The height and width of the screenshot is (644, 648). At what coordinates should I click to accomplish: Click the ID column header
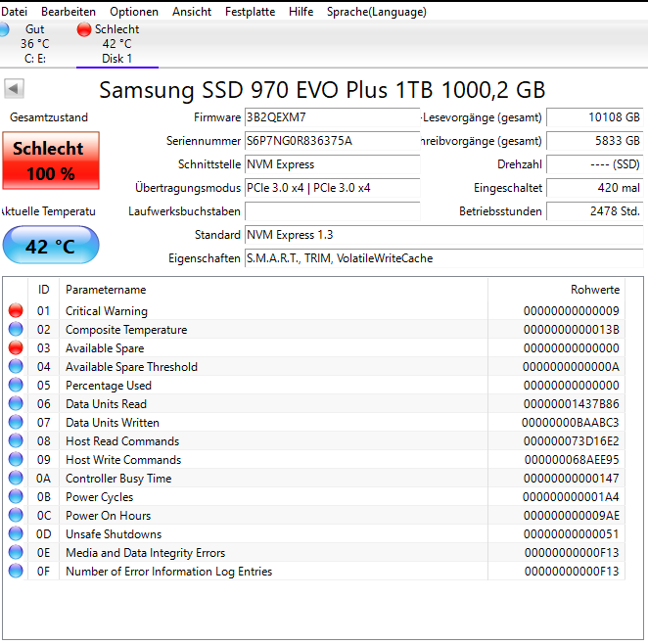43,290
